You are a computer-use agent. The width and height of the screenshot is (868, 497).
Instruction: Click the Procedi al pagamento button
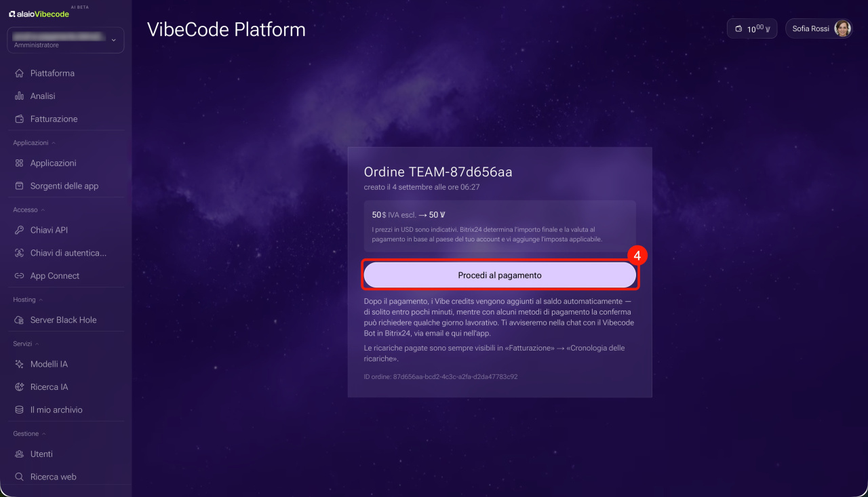[x=500, y=275]
